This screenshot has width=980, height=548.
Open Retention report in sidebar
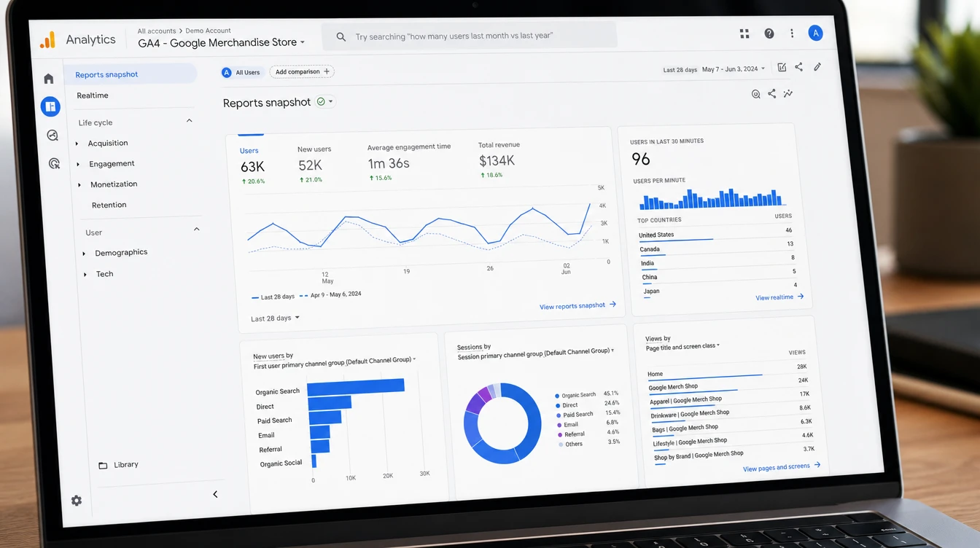pos(109,205)
